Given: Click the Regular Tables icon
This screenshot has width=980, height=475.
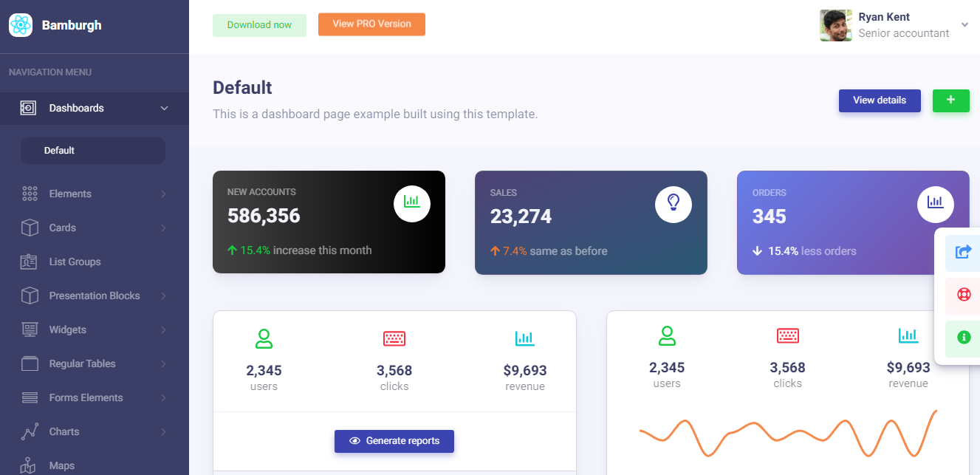Looking at the screenshot, I should 30,363.
